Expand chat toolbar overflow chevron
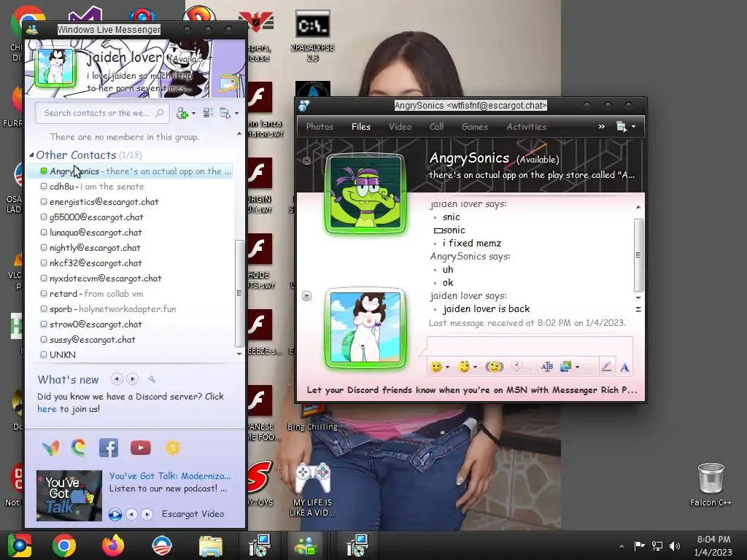This screenshot has width=747, height=560. coord(602,126)
